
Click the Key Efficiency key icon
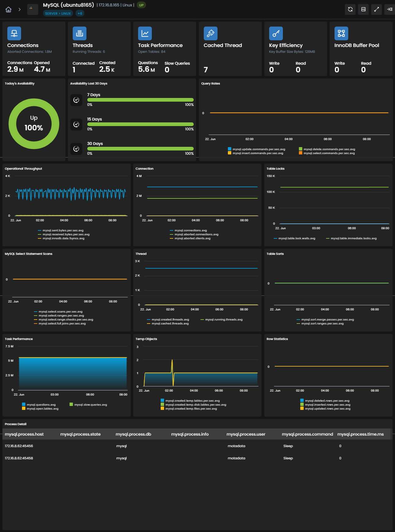[276, 33]
